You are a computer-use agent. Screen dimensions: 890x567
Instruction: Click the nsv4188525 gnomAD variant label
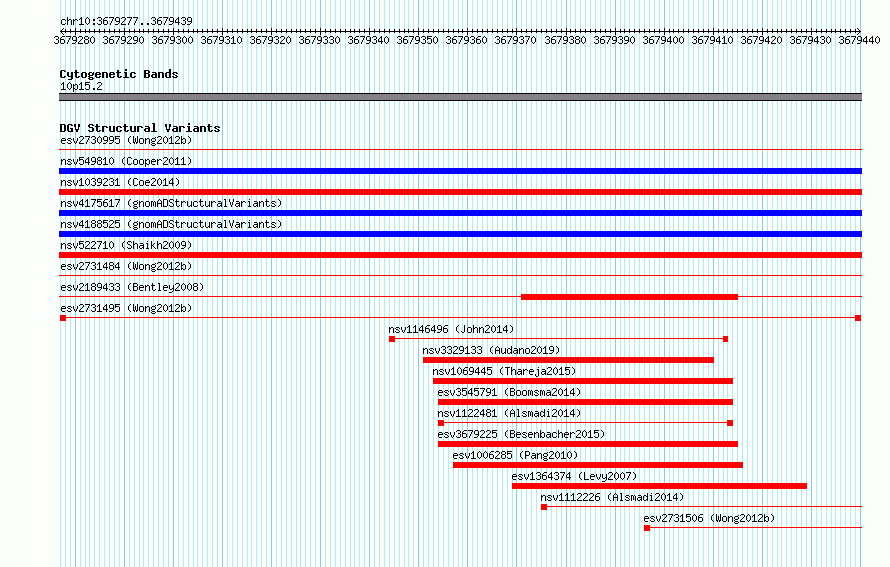tap(171, 224)
